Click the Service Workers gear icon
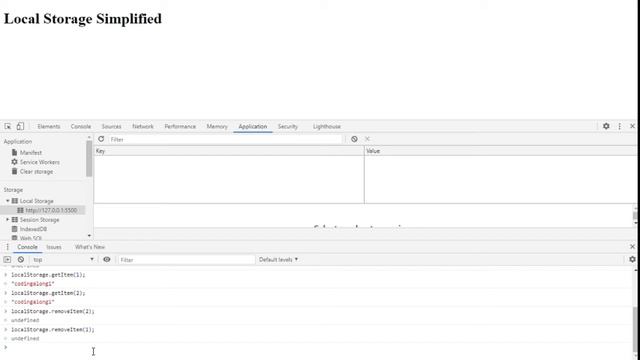This screenshot has width=640, height=360. click(15, 162)
